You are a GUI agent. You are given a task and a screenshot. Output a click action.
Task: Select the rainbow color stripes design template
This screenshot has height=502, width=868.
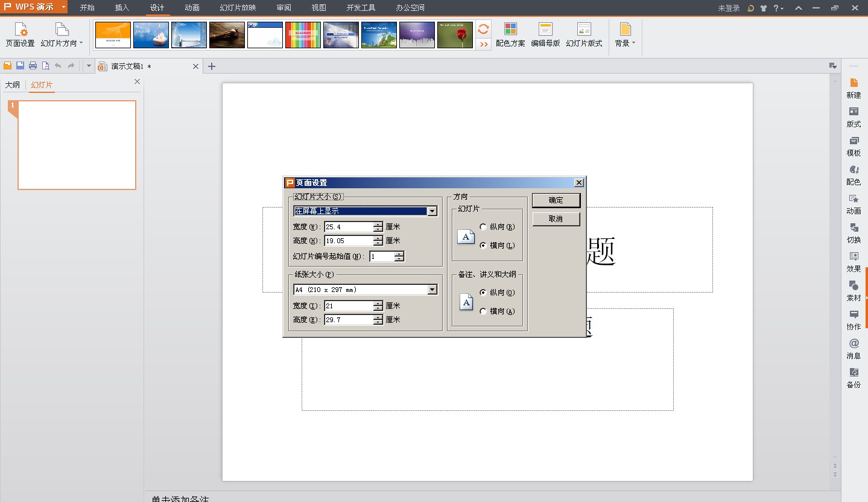point(303,35)
